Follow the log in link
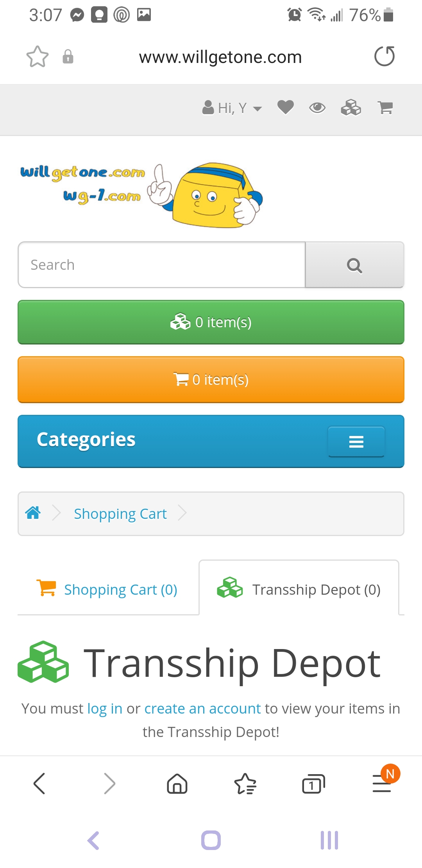Screen dimensions: 422x868 point(105,708)
